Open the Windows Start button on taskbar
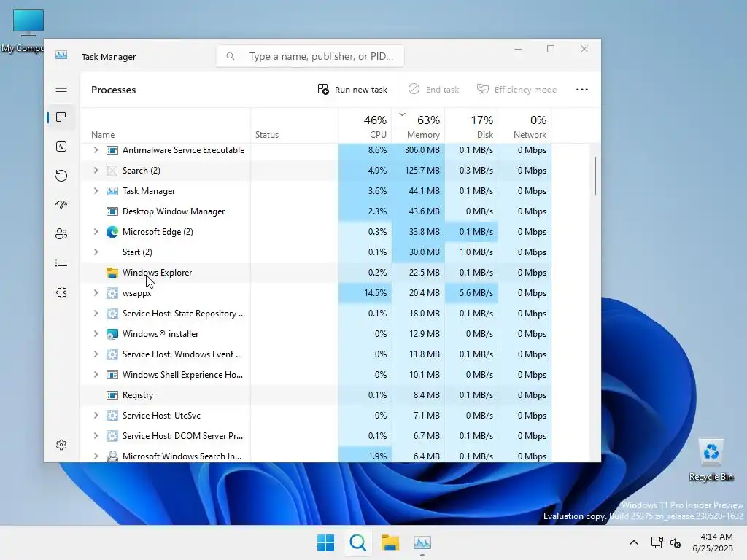 (x=326, y=542)
